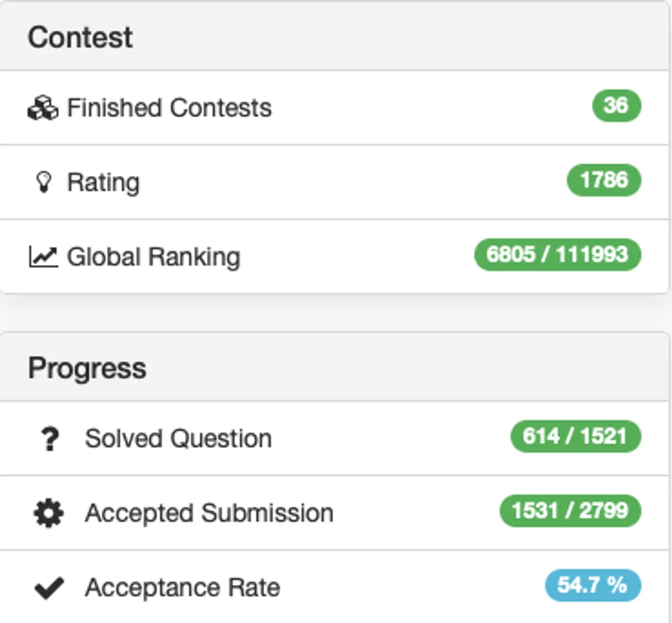Select the Rating lightbulb icon
This screenshot has height=623, width=672.
(x=44, y=182)
